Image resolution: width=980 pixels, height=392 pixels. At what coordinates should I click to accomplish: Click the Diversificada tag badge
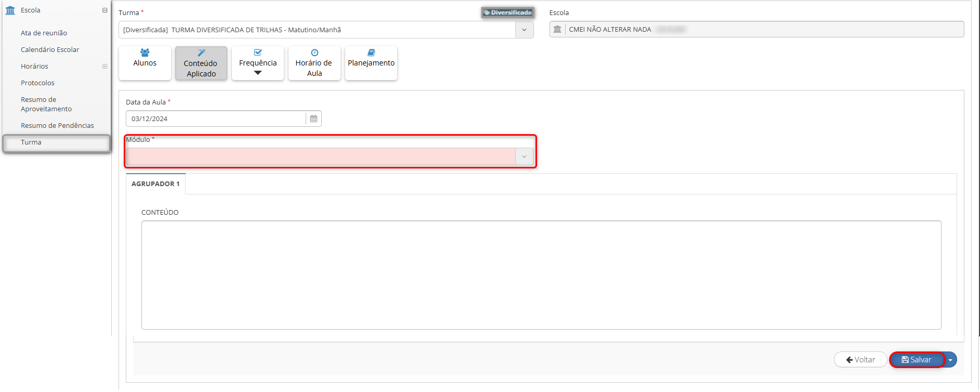pyautogui.click(x=507, y=12)
